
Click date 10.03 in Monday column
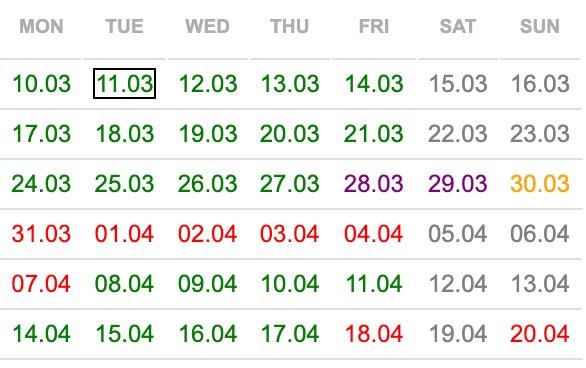pyautogui.click(x=41, y=83)
